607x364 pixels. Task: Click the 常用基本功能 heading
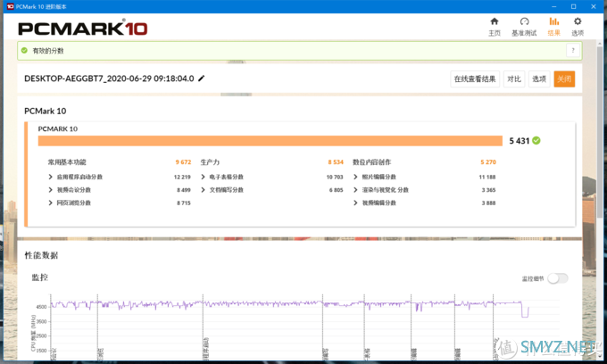(67, 162)
